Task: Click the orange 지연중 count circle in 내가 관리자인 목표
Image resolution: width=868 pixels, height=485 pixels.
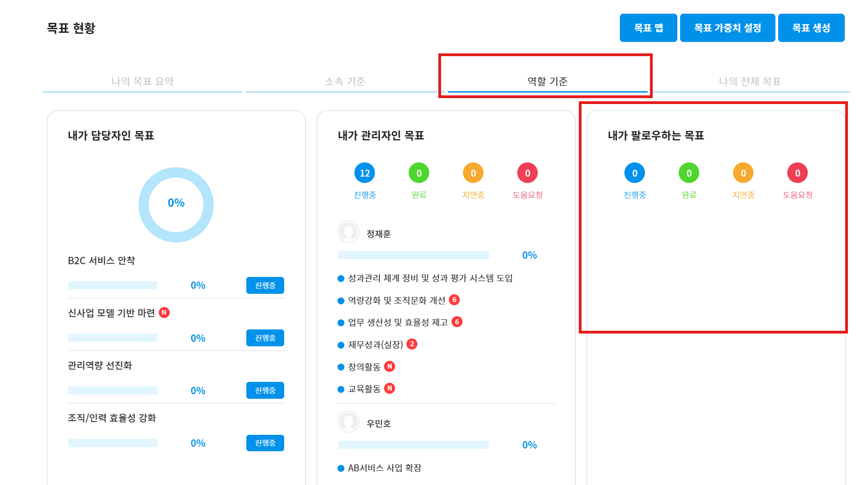Action: pos(473,173)
